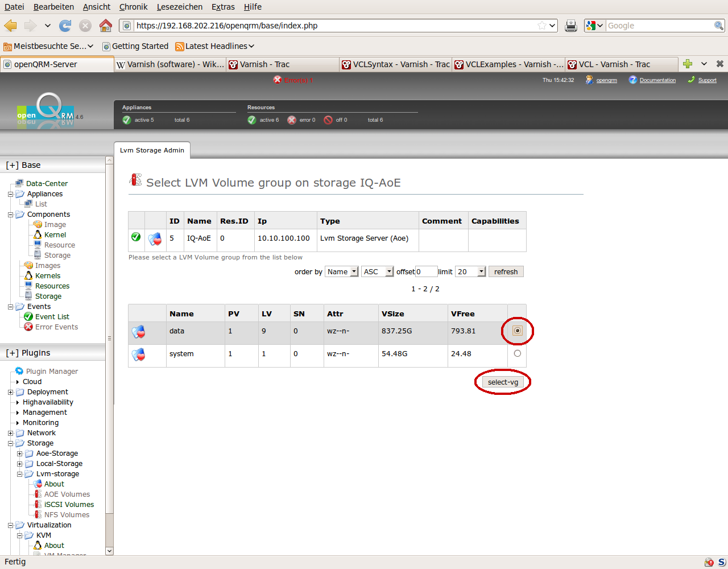Click the browser Home icon
728x569 pixels.
coord(105,26)
